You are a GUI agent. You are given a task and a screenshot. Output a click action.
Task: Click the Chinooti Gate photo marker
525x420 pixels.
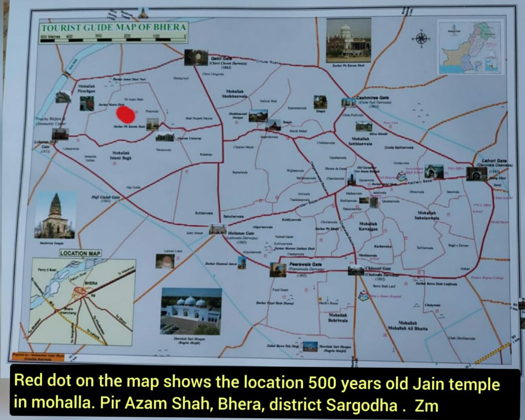355,270
